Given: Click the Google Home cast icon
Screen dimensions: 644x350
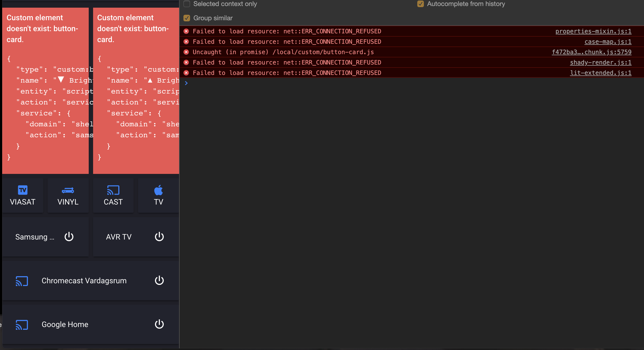Looking at the screenshot, I should 22,325.
